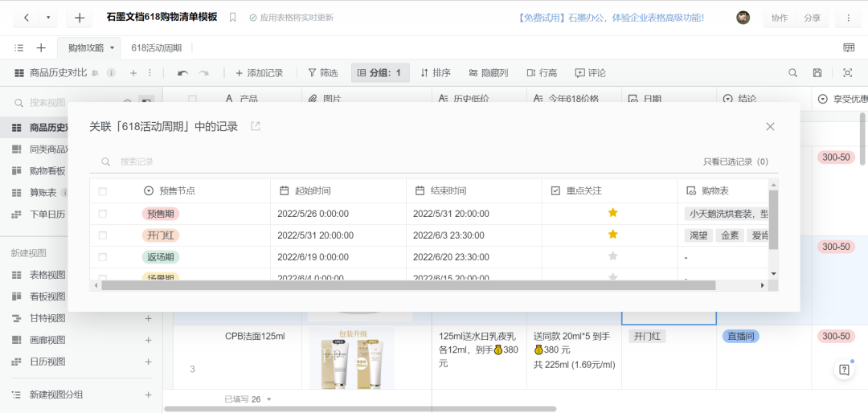Click plus next to 甘特视图
Image resolution: width=868 pixels, height=413 pixels.
pyautogui.click(x=148, y=318)
